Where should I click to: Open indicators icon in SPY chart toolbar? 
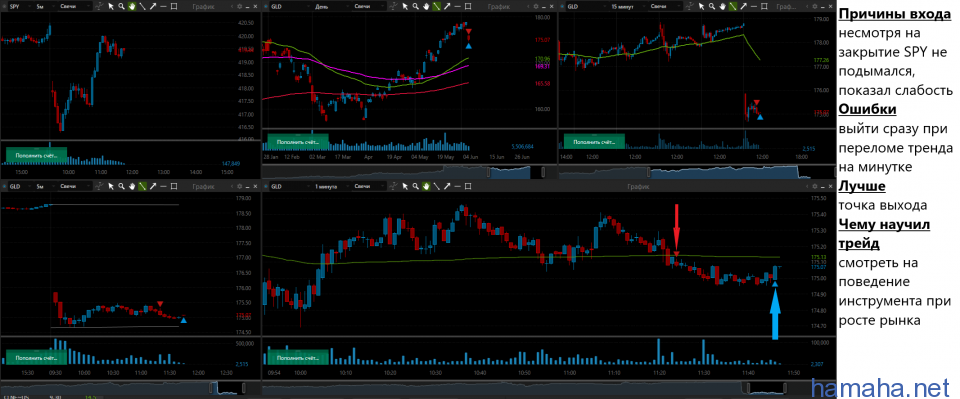point(99,6)
